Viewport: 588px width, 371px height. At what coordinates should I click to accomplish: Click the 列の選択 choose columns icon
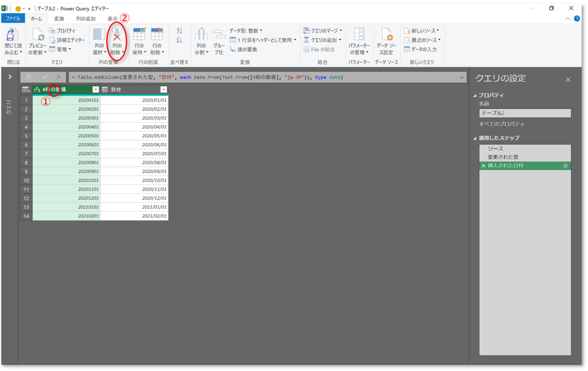99,34
